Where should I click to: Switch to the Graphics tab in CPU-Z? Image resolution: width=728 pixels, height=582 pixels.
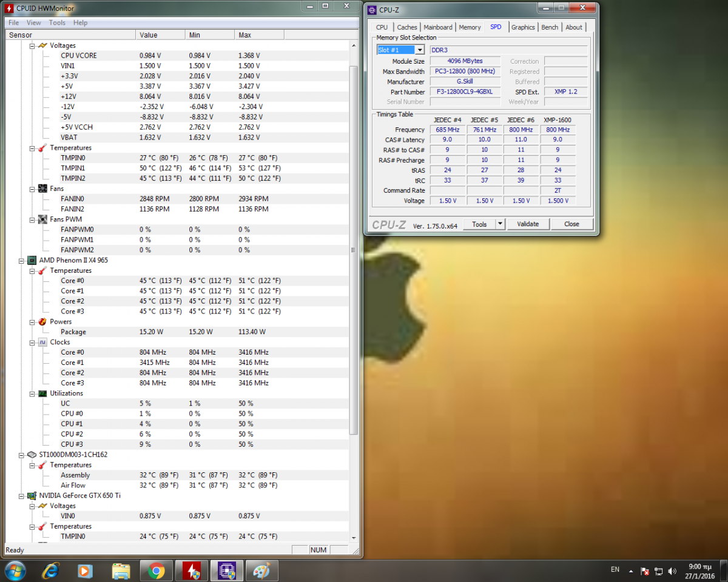[x=523, y=27]
